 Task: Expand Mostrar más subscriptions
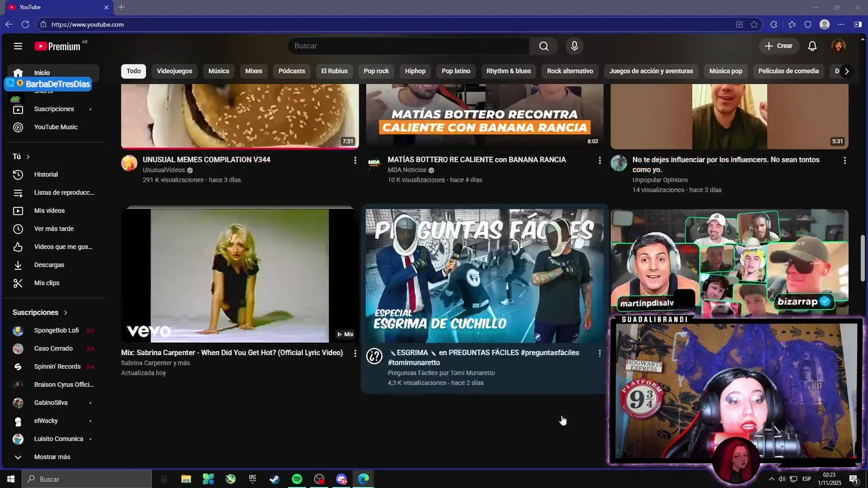[54, 457]
